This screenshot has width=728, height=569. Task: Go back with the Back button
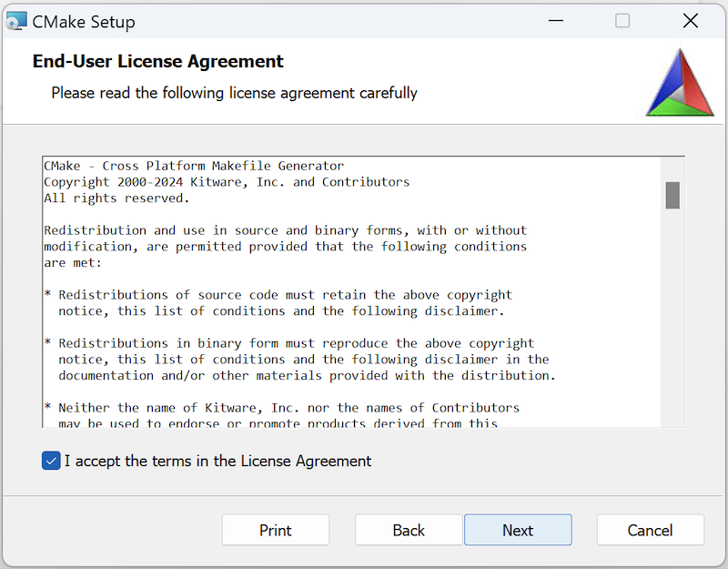409,530
